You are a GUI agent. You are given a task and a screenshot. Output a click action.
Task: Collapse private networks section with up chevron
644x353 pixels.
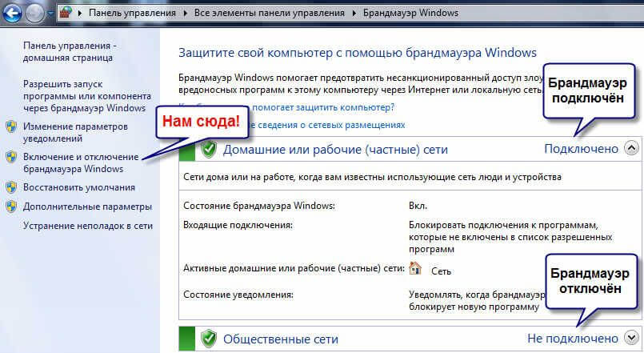(x=632, y=147)
